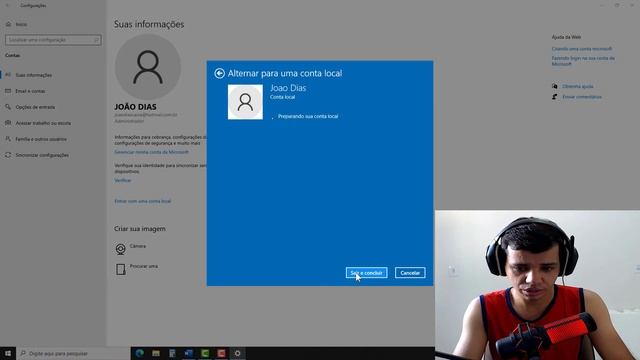Select 'Sincronizar configurações' in the sidebar
640x360 pixels.
pos(42,155)
